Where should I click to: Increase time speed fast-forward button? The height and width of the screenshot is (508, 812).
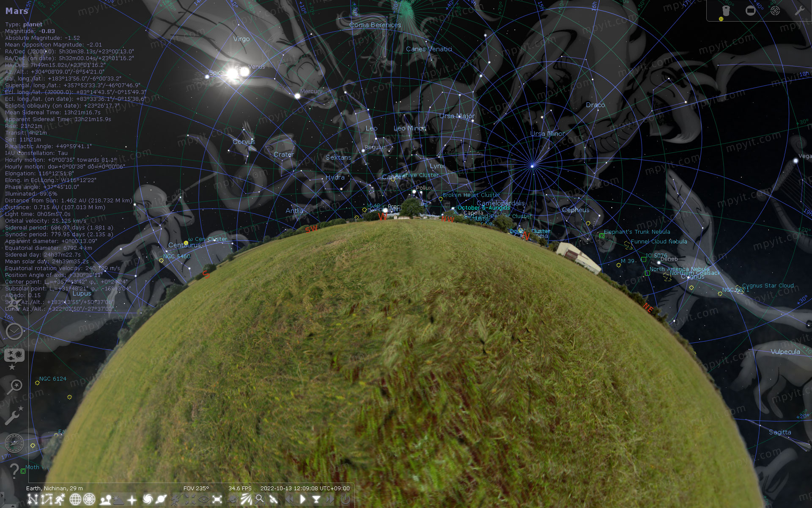(330, 499)
